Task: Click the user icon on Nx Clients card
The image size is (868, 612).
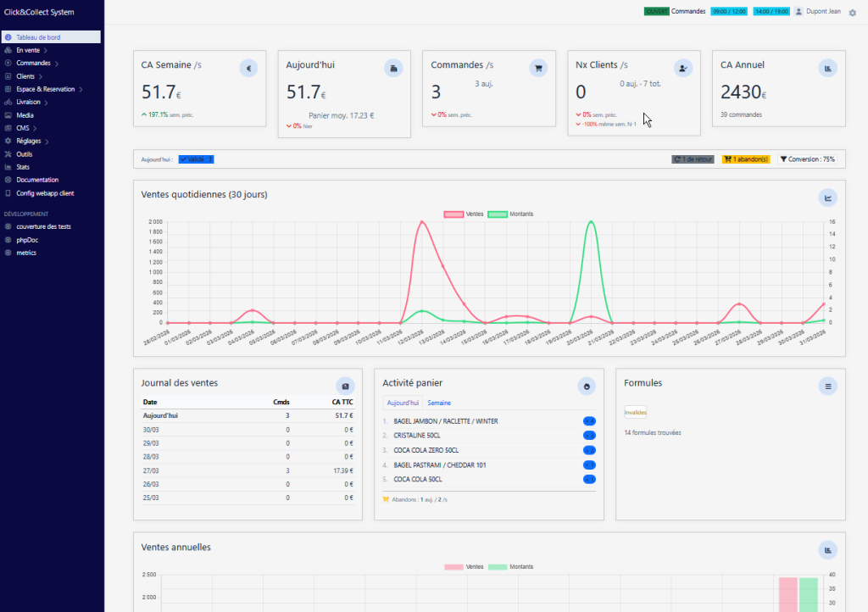Action: pos(682,69)
